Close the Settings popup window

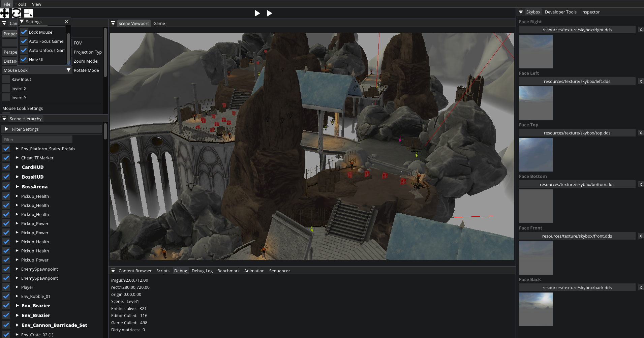click(66, 22)
